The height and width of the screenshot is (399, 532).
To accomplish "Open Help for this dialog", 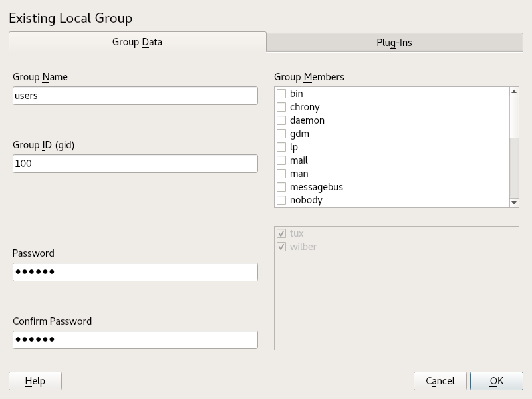I will [35, 381].
